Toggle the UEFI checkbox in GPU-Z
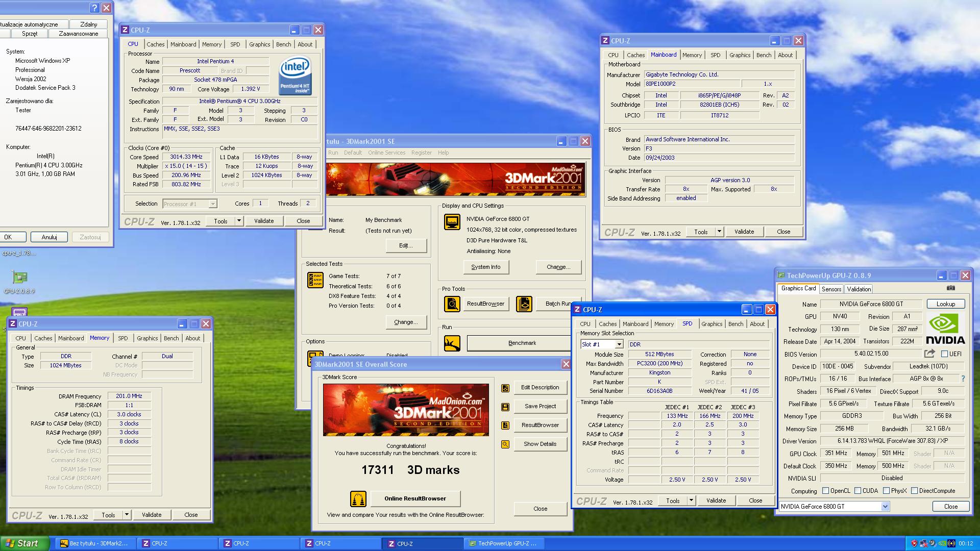980x551 pixels. [944, 354]
